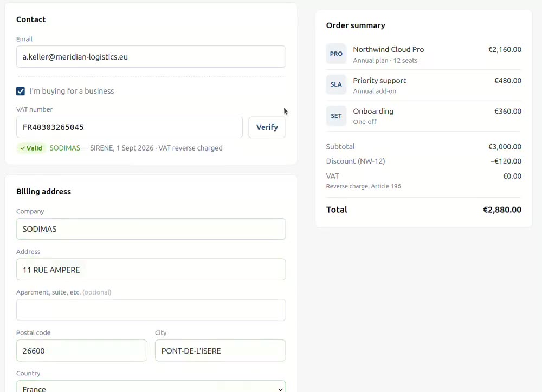Click the €360.00 price
Screen dimensions: 542x392
[x=508, y=111]
